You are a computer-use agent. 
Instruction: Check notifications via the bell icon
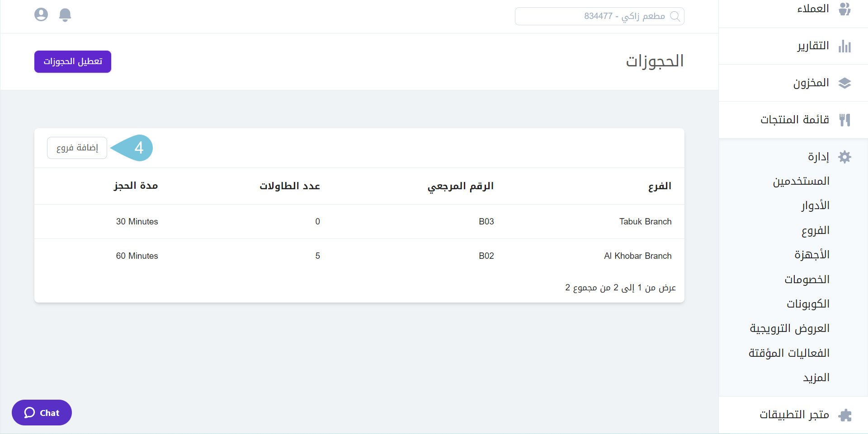65,14
